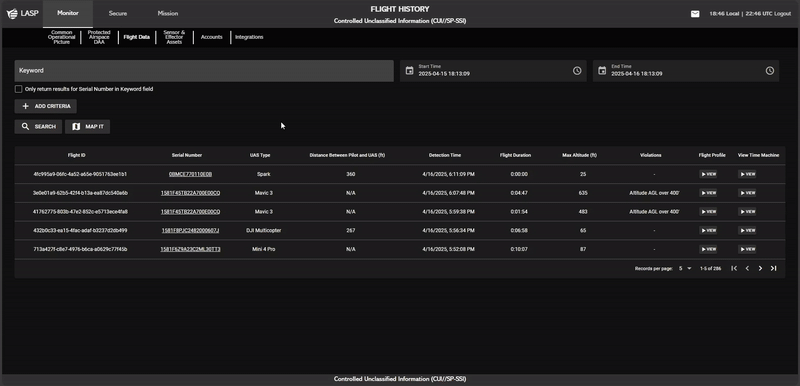Select the Flight Data sub-tab
The height and width of the screenshot is (386, 800).
click(137, 37)
